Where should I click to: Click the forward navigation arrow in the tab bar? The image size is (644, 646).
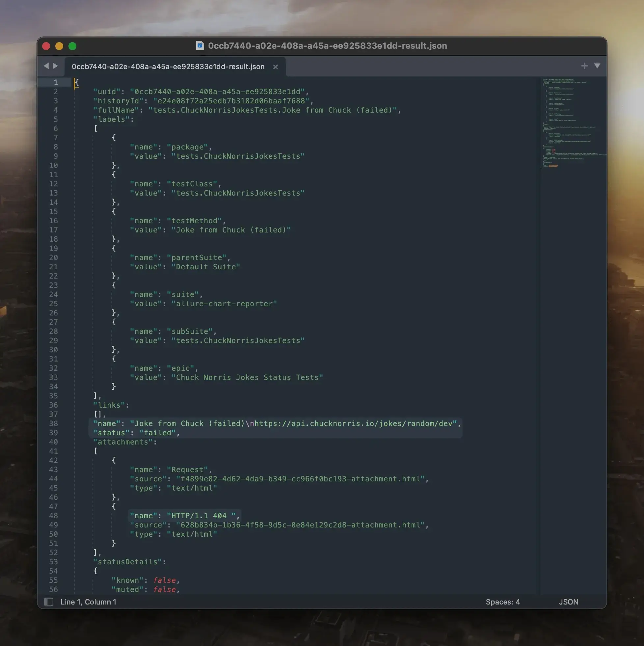(x=56, y=66)
